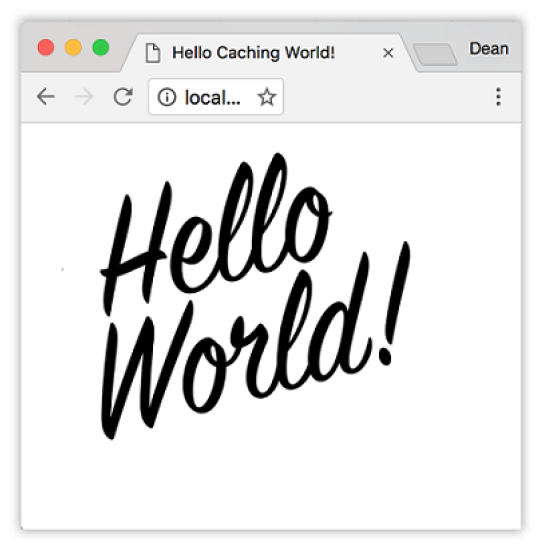The height and width of the screenshot is (547, 540).
Task: Focus the address bar showing local...
Action: coord(216,97)
